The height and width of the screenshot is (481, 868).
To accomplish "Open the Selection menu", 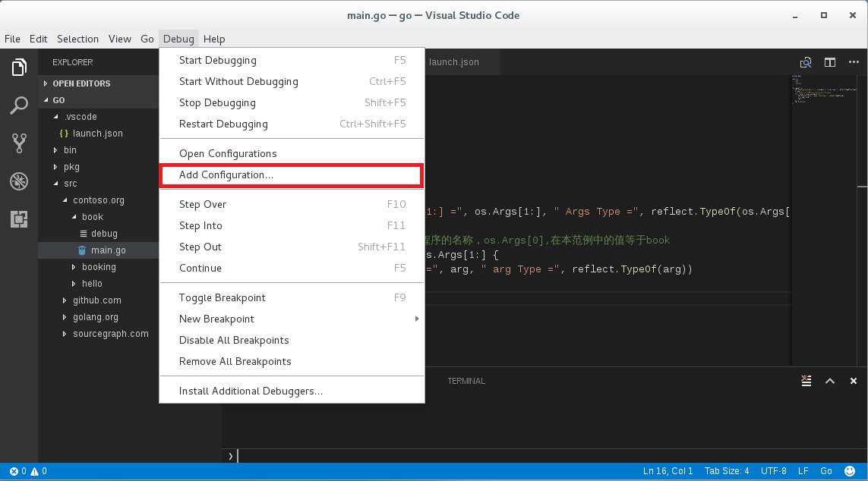I will 77,39.
